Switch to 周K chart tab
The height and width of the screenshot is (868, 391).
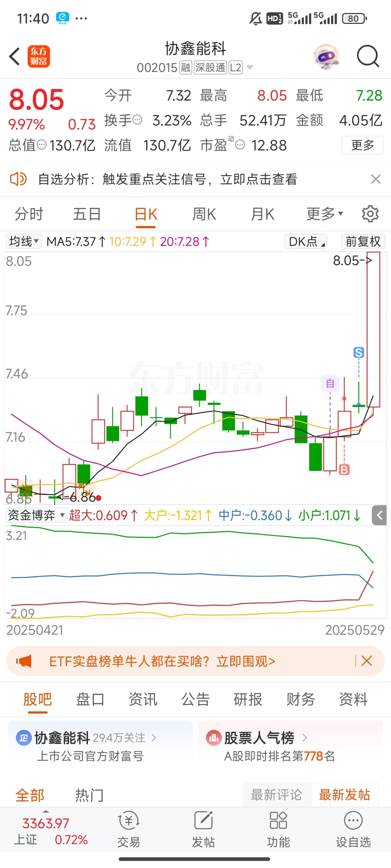pos(204,214)
